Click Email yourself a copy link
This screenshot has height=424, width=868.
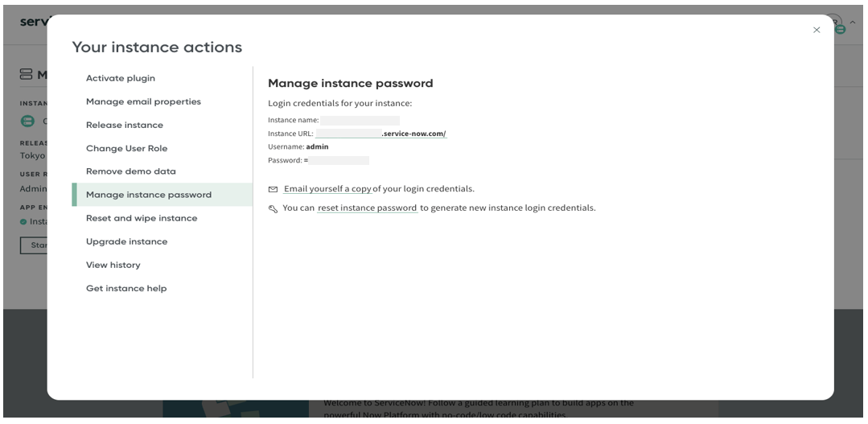pyautogui.click(x=327, y=189)
